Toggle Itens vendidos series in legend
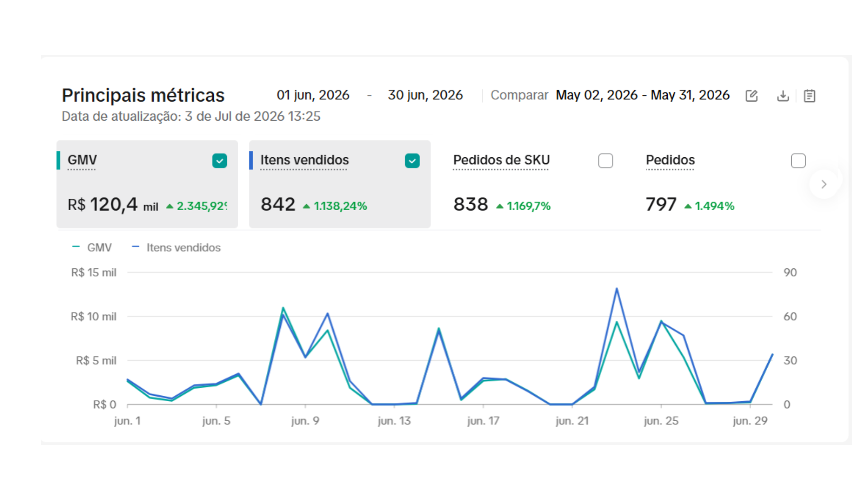Image resolution: width=868 pixels, height=488 pixels. [176, 248]
